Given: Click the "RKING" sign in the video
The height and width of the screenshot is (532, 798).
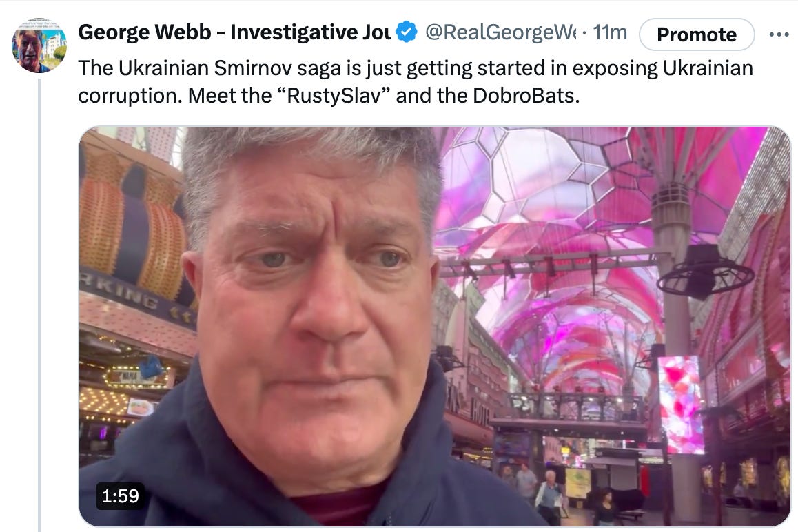Looking at the screenshot, I should point(121,294).
